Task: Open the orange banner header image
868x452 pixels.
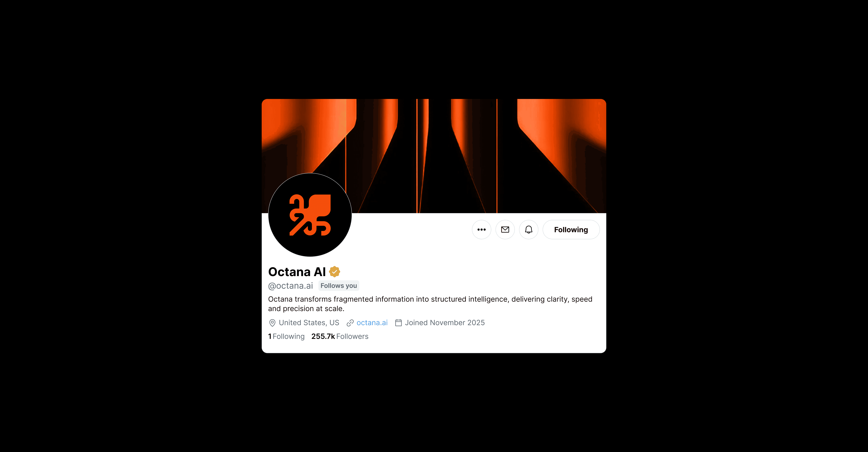Action: click(434, 156)
